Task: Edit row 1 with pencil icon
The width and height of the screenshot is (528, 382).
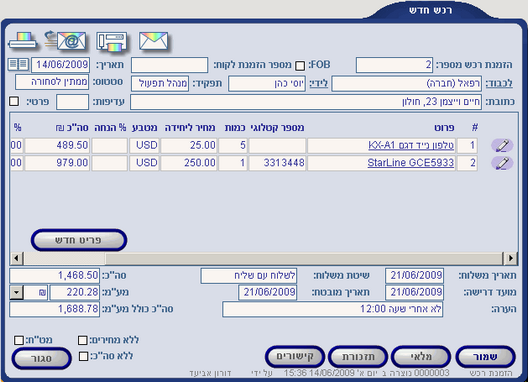Action: (502, 146)
